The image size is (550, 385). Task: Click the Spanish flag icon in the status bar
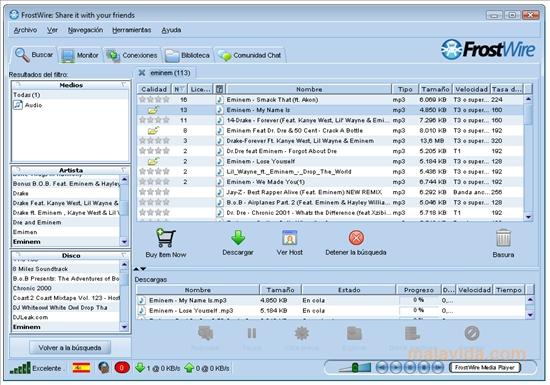(81, 368)
